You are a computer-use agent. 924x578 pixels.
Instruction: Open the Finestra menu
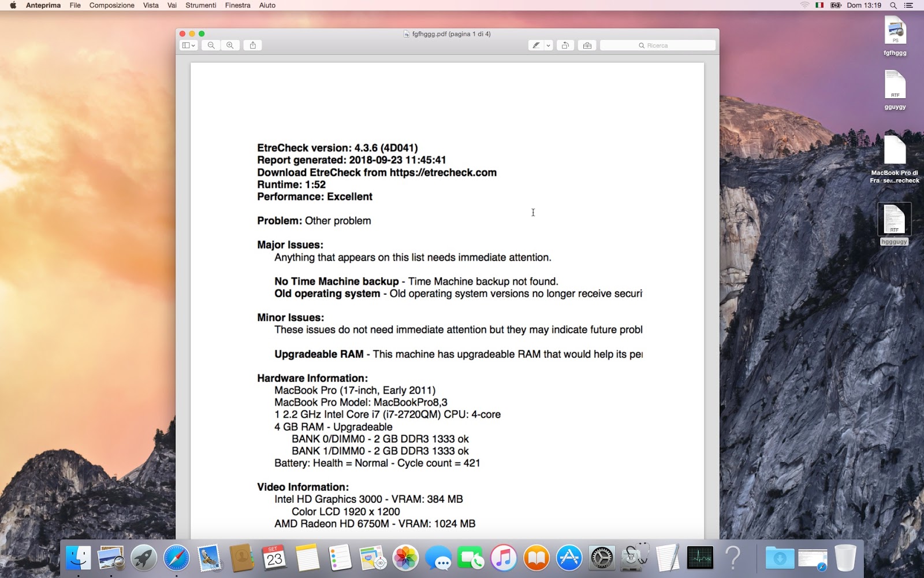click(x=238, y=5)
